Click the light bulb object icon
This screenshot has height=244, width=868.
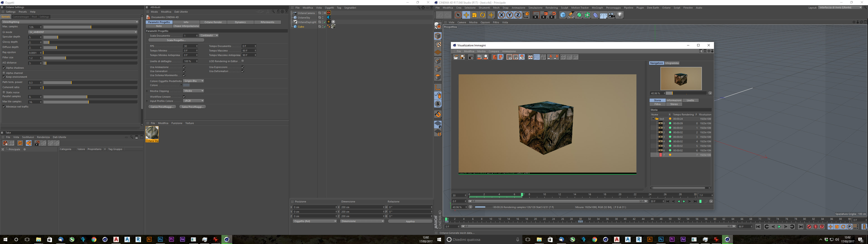(x=620, y=15)
